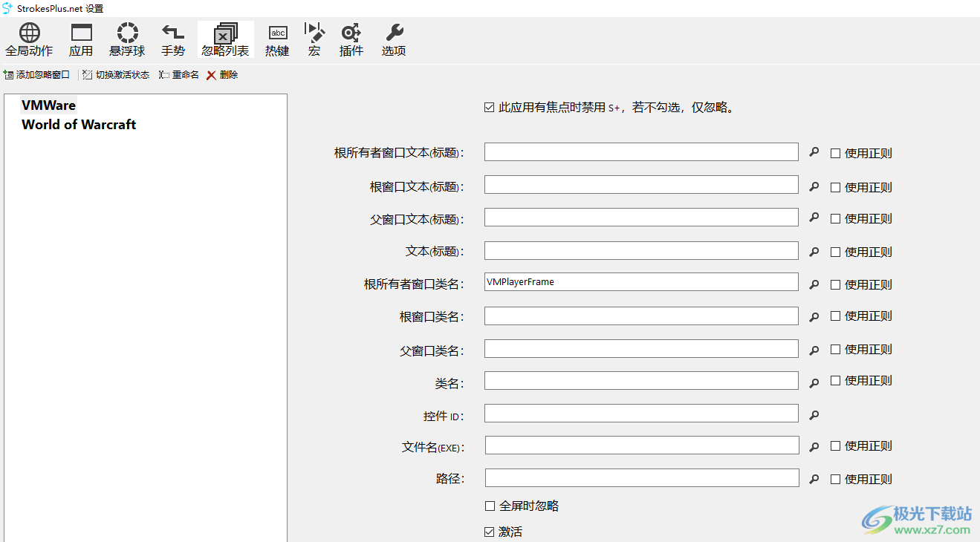Image resolution: width=980 pixels, height=542 pixels.
Task: Open the 应用 window tab
Action: 81,40
